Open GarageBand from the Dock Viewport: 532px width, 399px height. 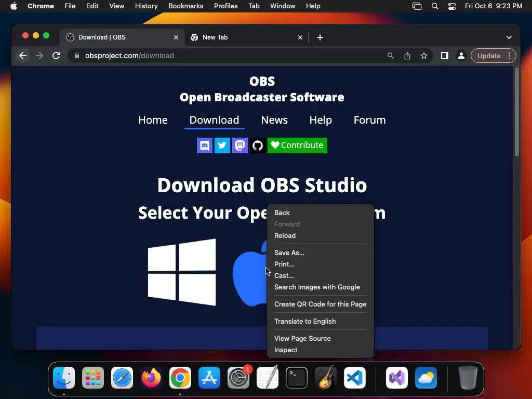326,378
